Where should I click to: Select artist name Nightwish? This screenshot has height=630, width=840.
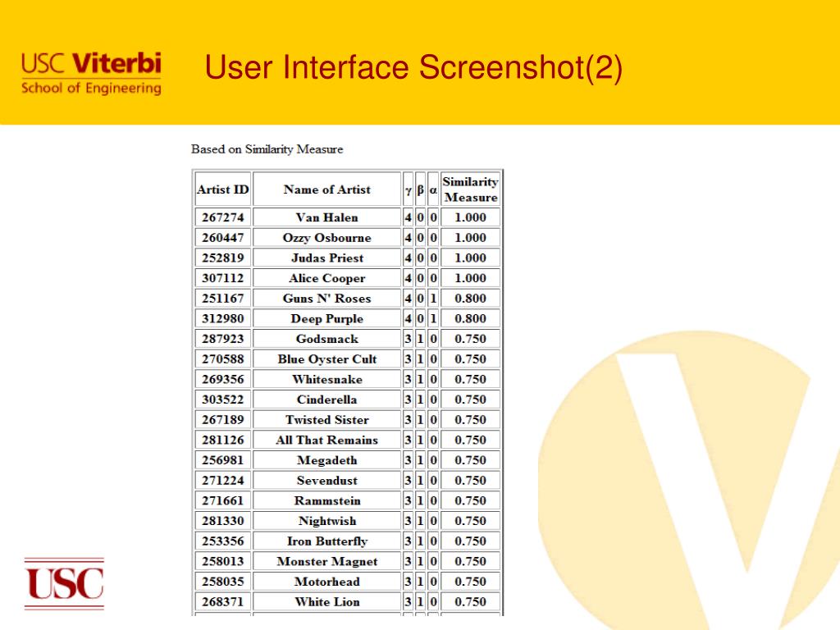pyautogui.click(x=326, y=521)
